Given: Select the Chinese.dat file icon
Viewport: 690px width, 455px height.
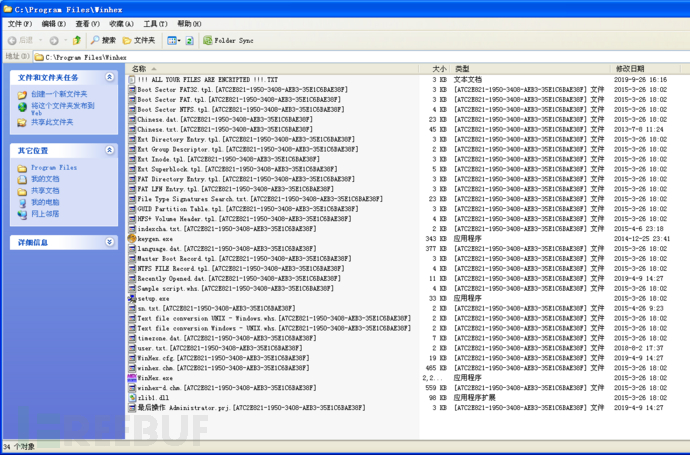Looking at the screenshot, I should 132,120.
